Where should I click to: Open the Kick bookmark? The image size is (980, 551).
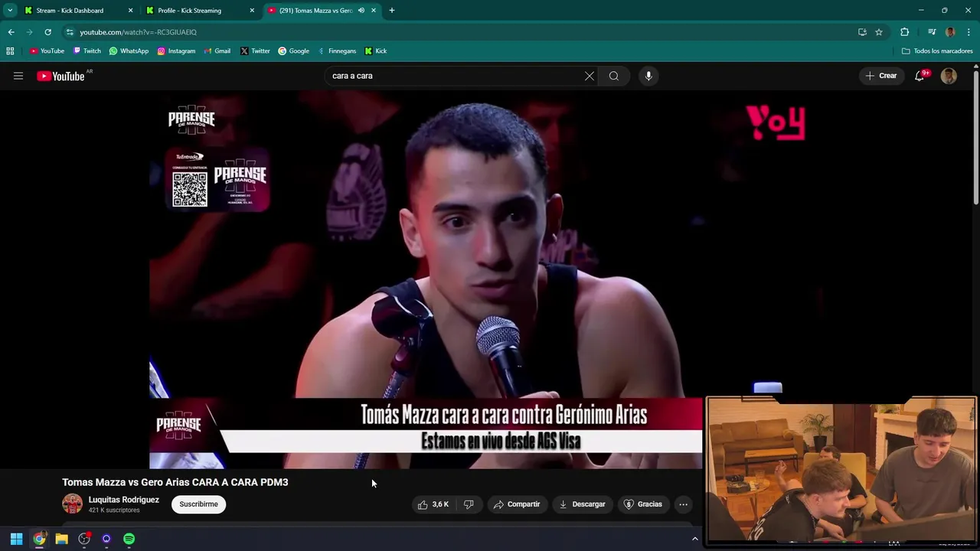tap(375, 51)
